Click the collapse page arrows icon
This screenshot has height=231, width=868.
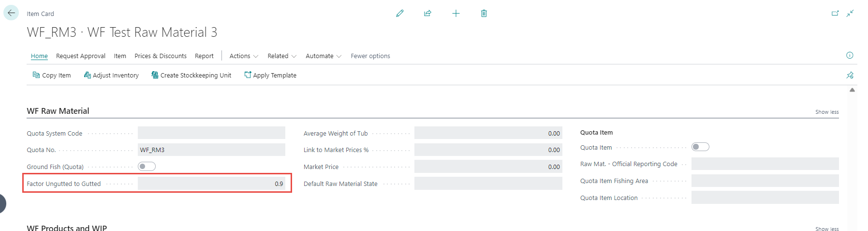850,14
